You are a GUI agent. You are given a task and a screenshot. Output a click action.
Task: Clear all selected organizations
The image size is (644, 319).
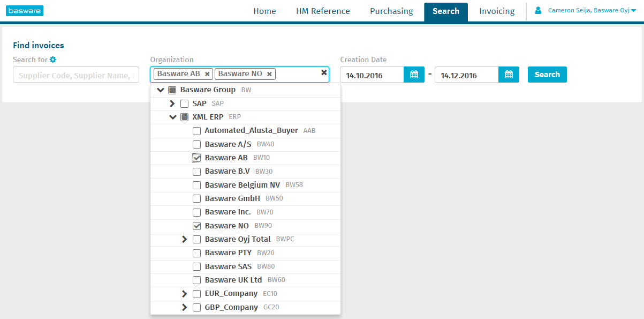(x=324, y=72)
